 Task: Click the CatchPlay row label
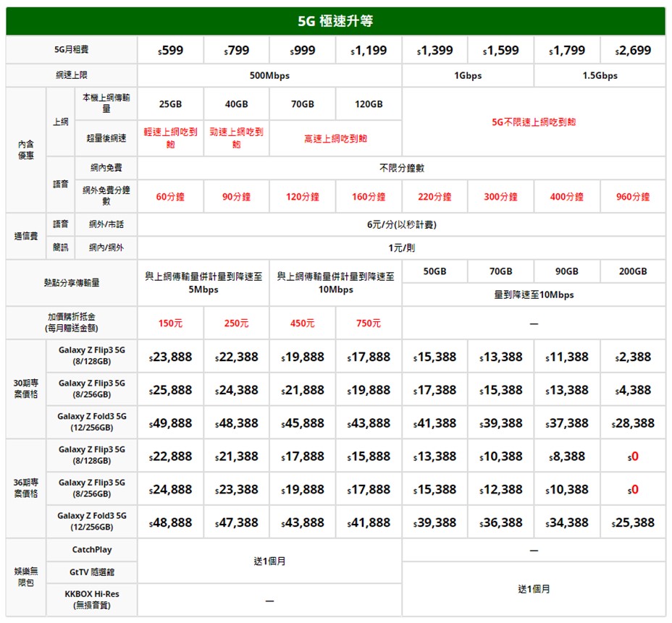pyautogui.click(x=92, y=550)
